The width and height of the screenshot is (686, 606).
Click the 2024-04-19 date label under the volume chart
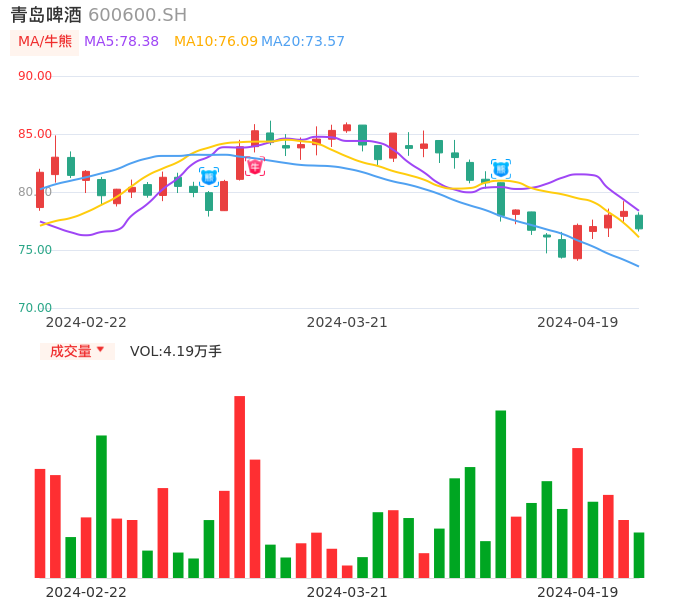coord(578,592)
